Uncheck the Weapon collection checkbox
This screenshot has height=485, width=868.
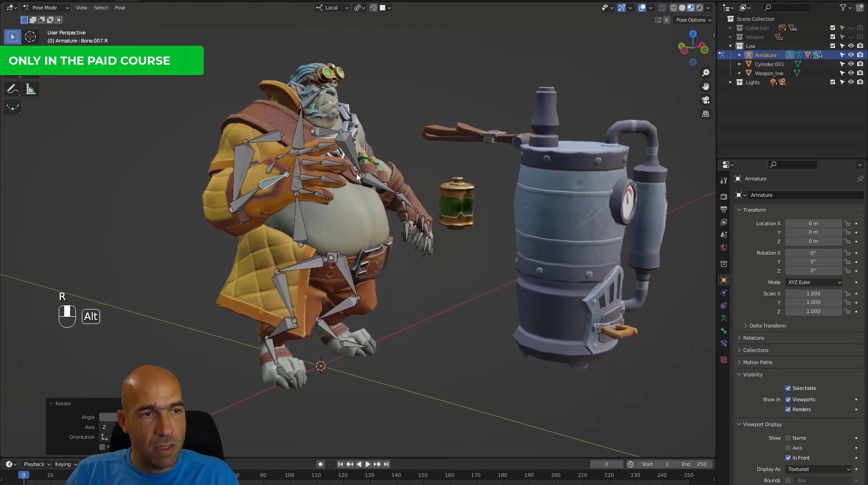click(833, 37)
